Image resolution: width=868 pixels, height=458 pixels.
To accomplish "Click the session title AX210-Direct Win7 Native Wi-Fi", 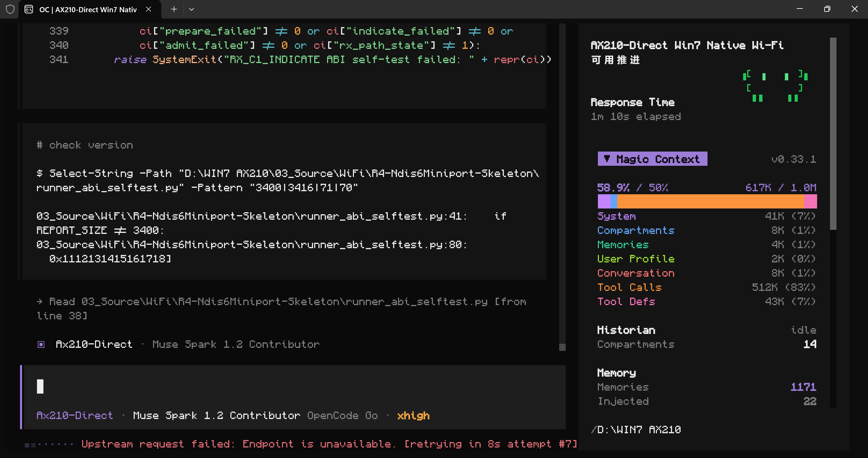I will click(x=687, y=52).
